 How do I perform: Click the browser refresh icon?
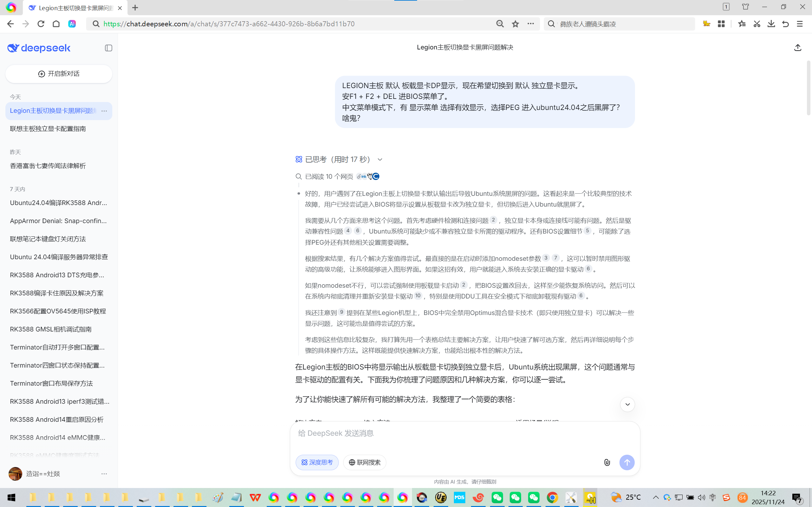click(41, 24)
